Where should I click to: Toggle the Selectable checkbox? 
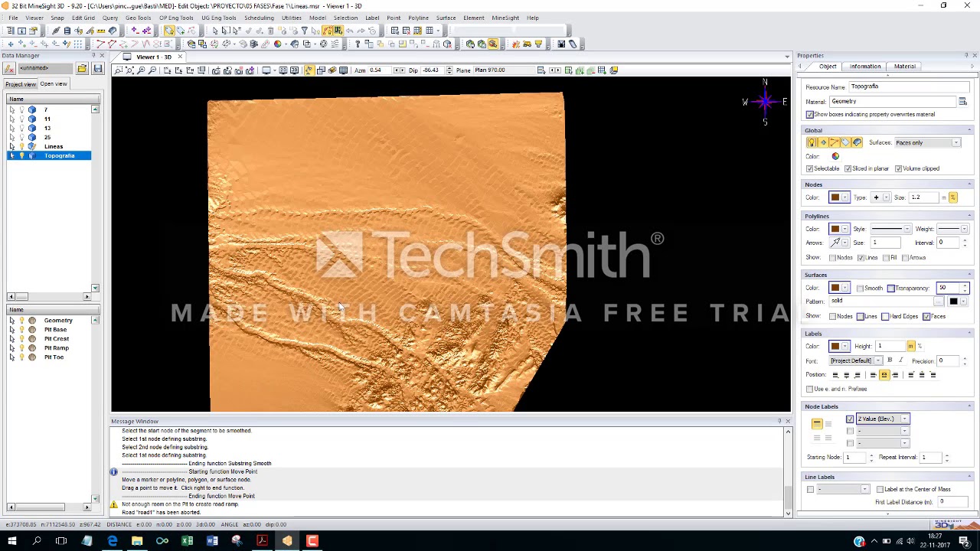[809, 168]
